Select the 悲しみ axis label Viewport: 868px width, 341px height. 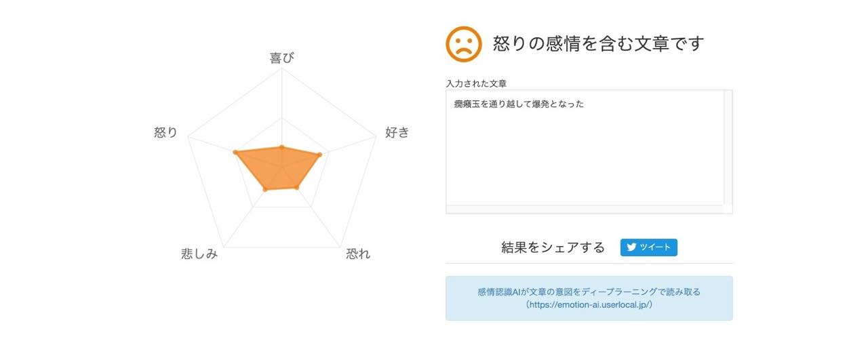200,254
